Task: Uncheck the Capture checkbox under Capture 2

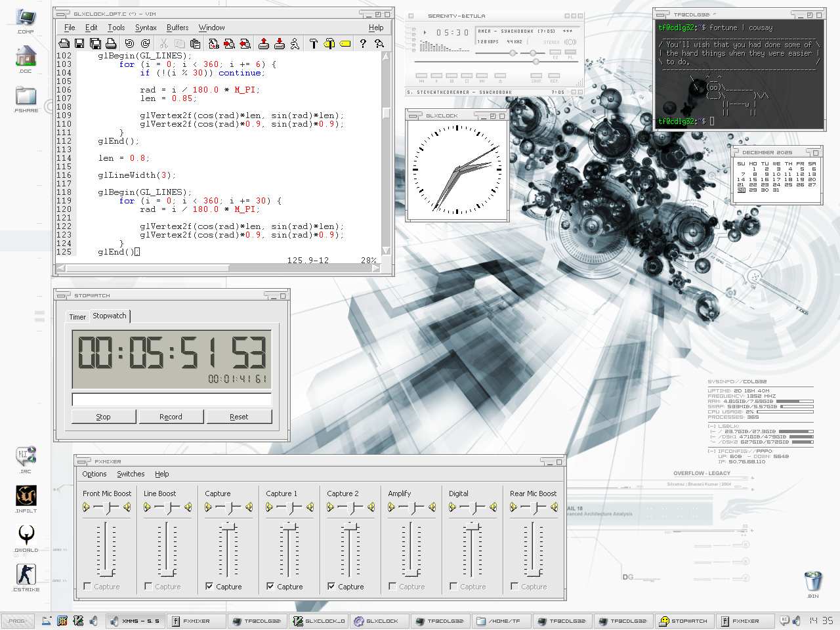Action: pyautogui.click(x=331, y=586)
